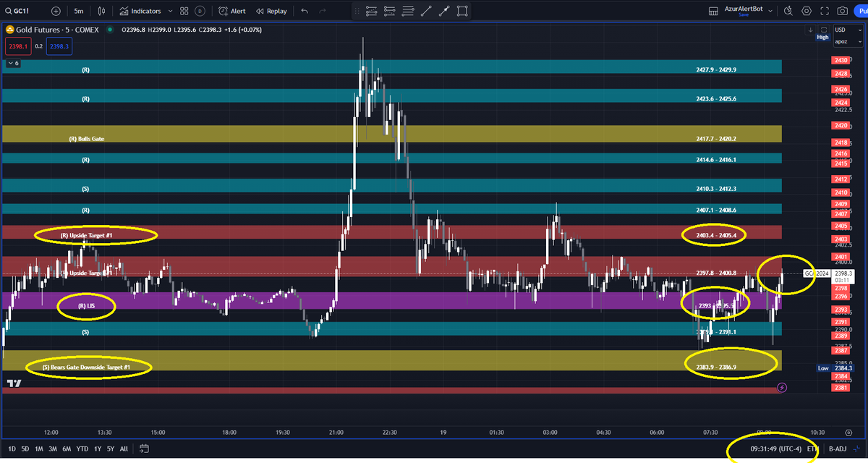This screenshot has width=868, height=463.
Task: Click the 2383.9 - 2386.9 level label
Action: pos(715,368)
